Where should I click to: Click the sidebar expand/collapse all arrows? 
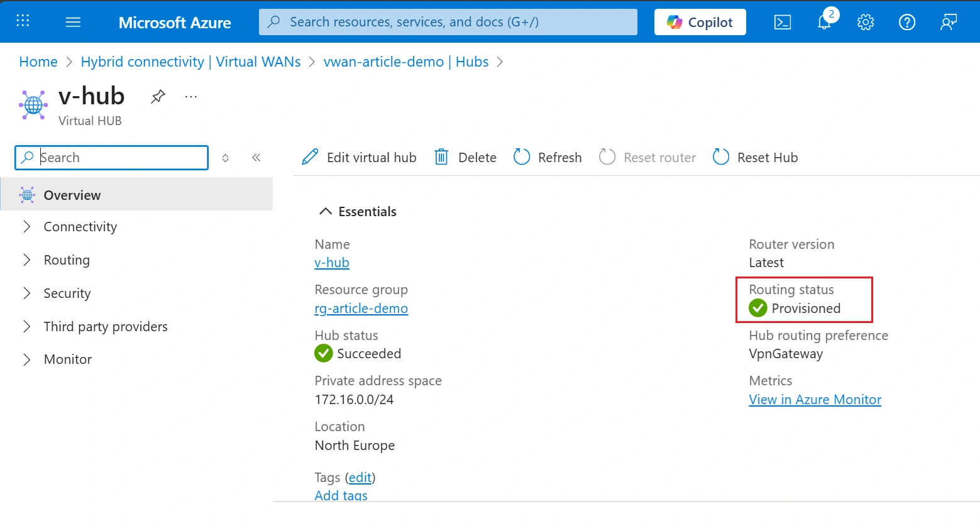226,158
